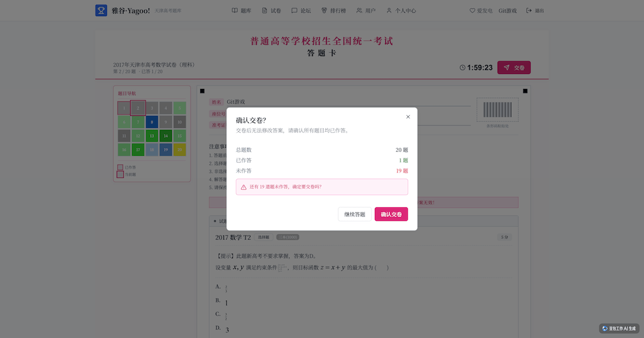Viewport: 644px width, 338px height.
Task: Jump to question 9 tile
Action: 166,122
